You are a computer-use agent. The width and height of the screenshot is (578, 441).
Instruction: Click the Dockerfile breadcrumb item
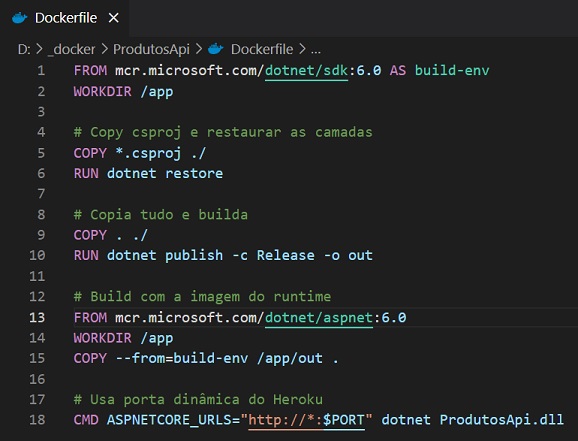point(262,49)
